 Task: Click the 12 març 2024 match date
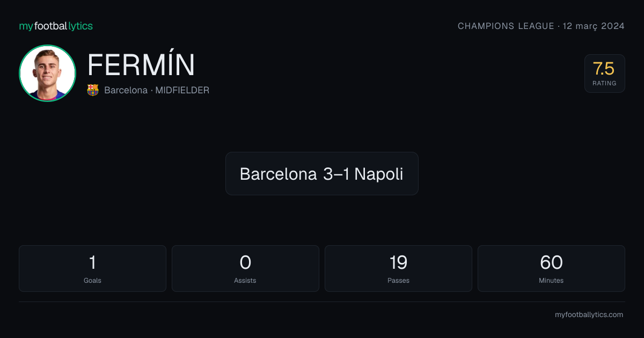pyautogui.click(x=594, y=26)
